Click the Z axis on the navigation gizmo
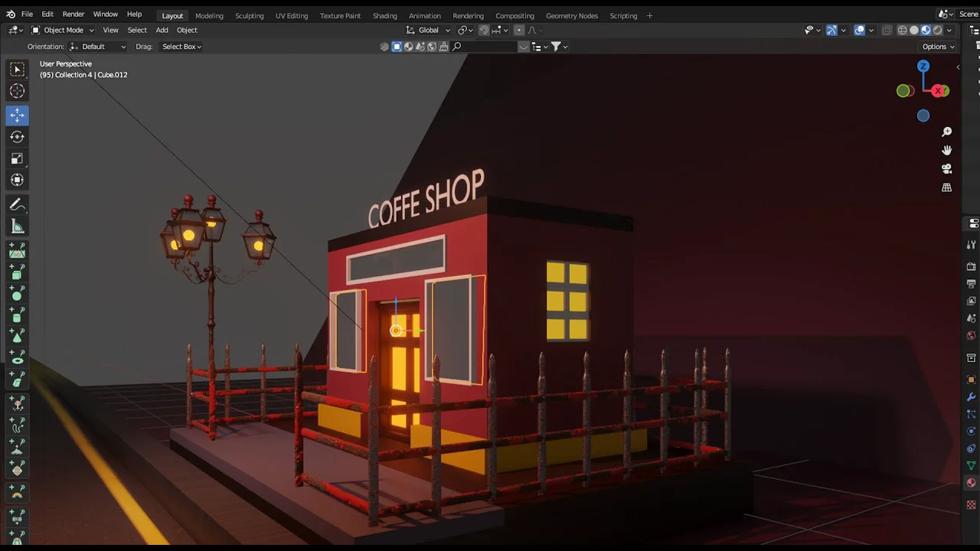Image resolution: width=980 pixels, height=551 pixels. [923, 67]
